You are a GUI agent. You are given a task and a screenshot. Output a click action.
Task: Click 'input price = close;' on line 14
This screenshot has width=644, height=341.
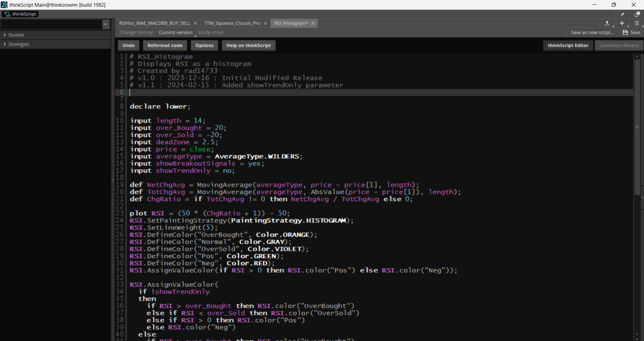172,149
